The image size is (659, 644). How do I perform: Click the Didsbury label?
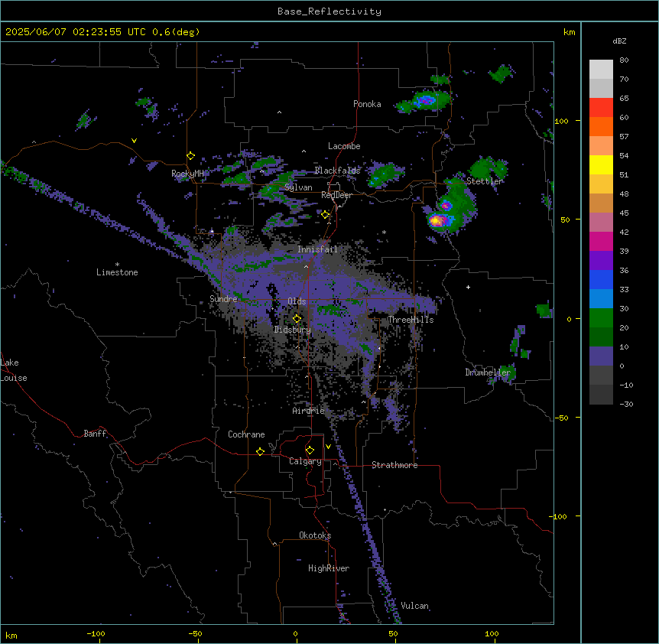tap(293, 330)
